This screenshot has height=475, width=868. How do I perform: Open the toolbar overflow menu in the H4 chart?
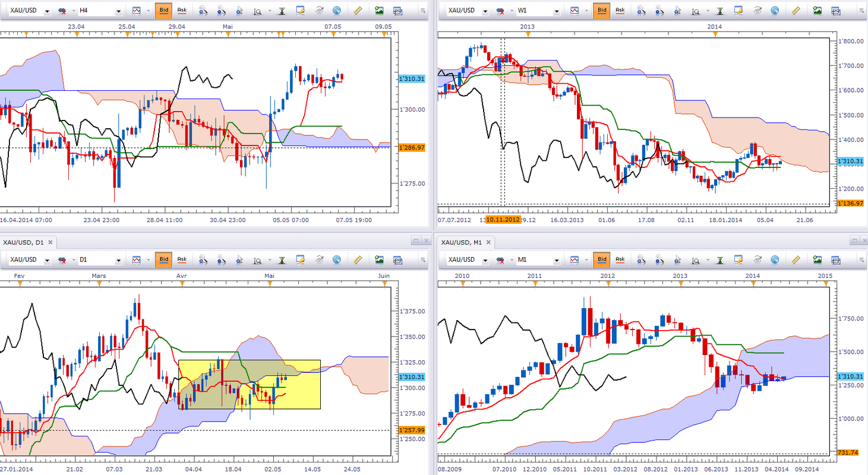tap(422, 11)
